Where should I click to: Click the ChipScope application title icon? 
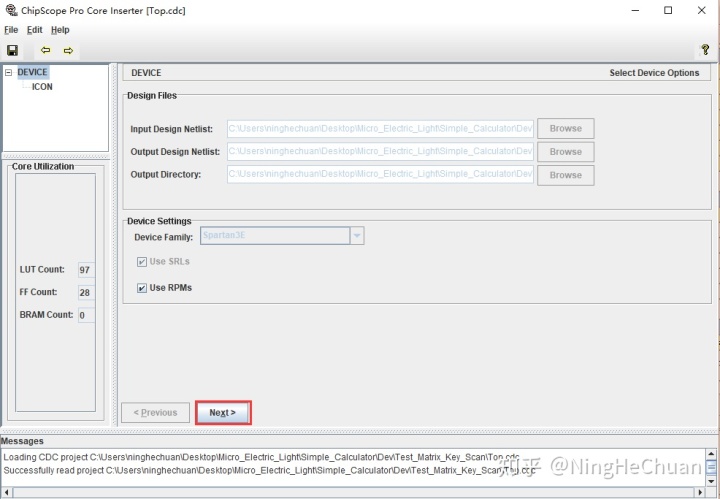click(11, 10)
